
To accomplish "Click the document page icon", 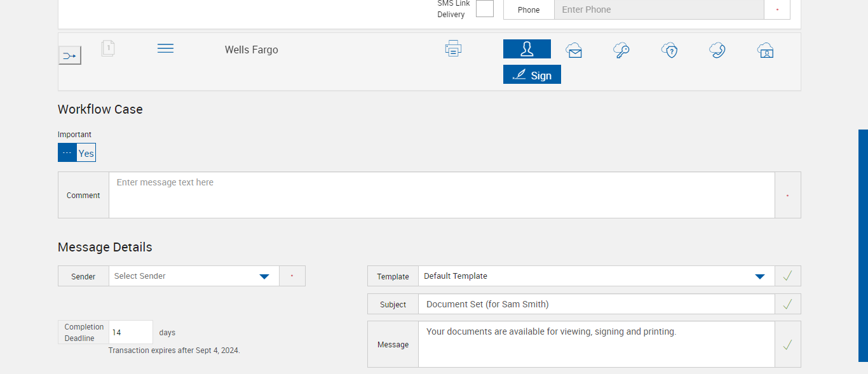I will [x=108, y=48].
